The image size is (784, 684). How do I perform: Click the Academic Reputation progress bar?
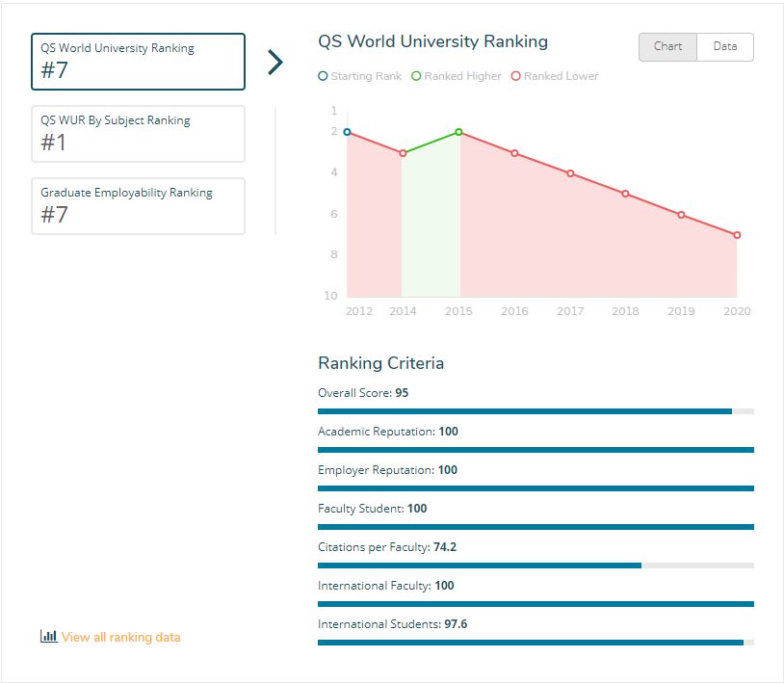536,450
